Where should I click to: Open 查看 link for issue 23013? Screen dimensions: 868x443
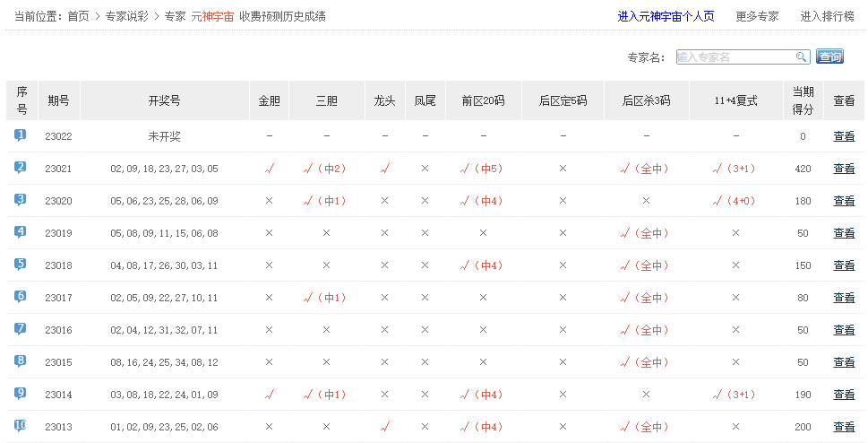pyautogui.click(x=844, y=427)
